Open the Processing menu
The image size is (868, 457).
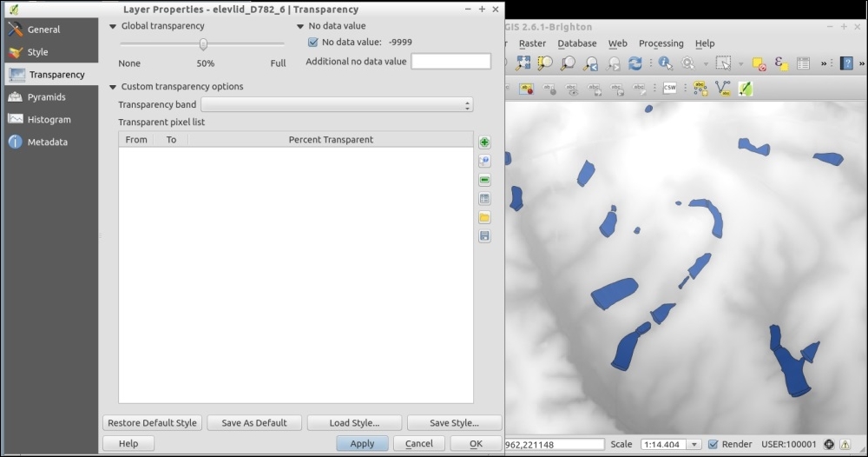(661, 43)
